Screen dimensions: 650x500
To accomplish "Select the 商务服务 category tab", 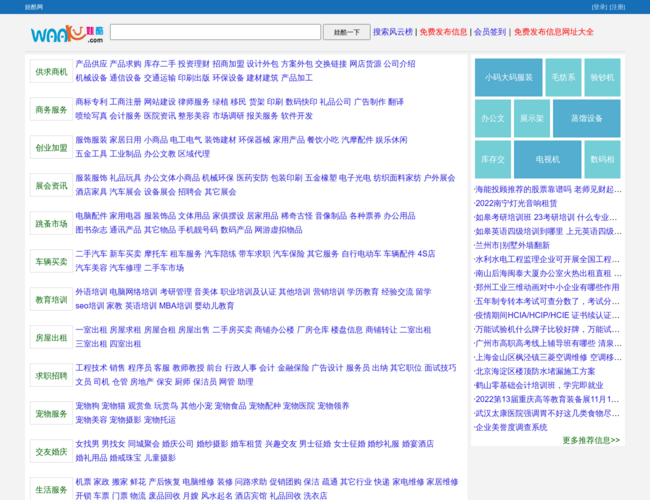I will tap(52, 109).
